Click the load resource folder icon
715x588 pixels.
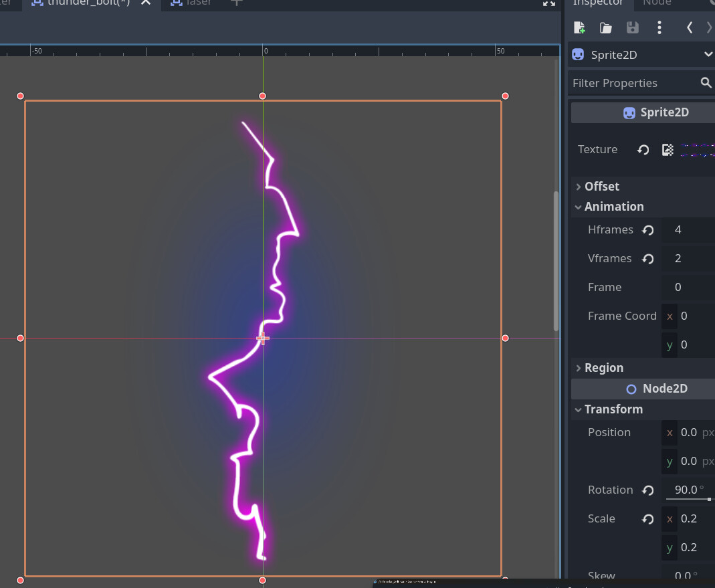pyautogui.click(x=606, y=27)
